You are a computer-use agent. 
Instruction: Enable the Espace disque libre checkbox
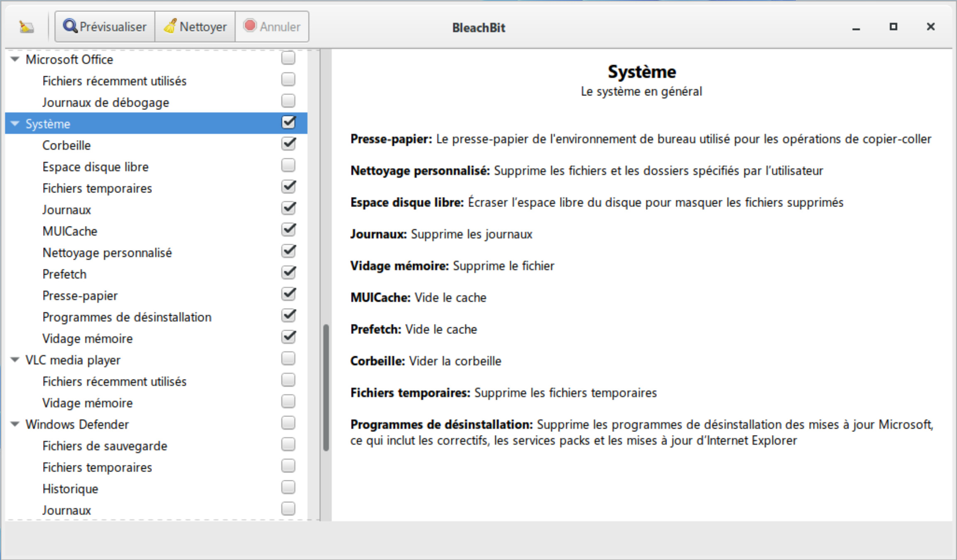pyautogui.click(x=288, y=166)
